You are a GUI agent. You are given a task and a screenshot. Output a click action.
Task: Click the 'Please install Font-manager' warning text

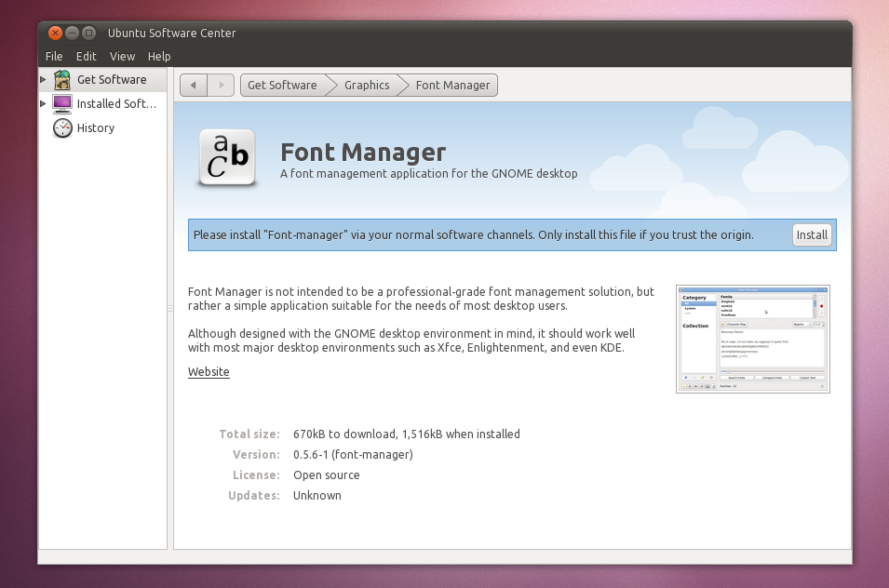pyautogui.click(x=474, y=235)
